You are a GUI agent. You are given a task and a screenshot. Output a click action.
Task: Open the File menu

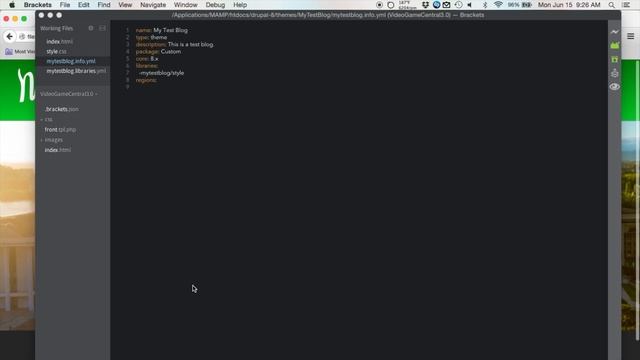[x=65, y=5]
